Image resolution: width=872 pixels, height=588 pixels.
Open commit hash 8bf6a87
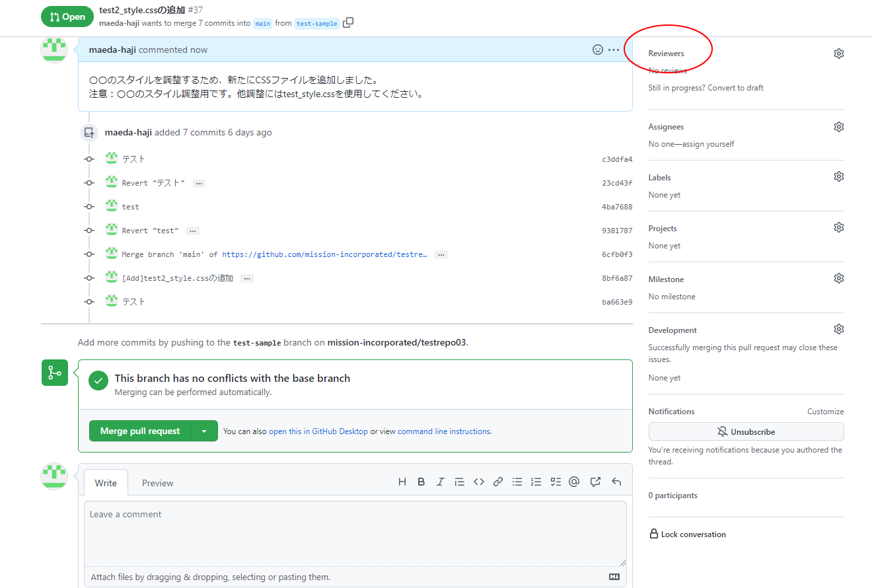617,279
